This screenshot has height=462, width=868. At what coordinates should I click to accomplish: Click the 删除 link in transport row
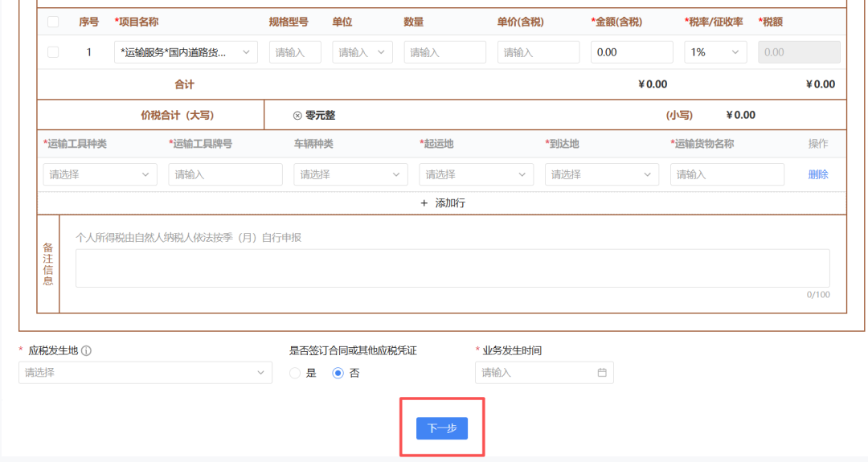click(817, 175)
